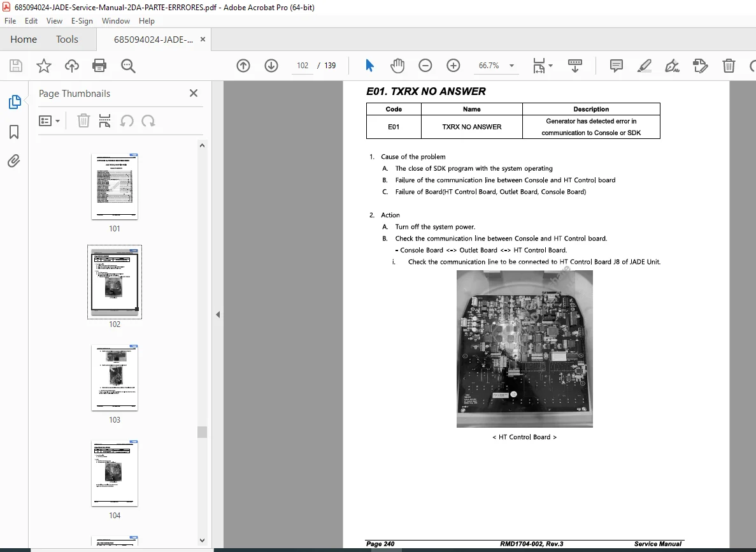The height and width of the screenshot is (552, 756).
Task: Click the 'RMD1704-002, Rev.3' footer text
Action: point(531,544)
